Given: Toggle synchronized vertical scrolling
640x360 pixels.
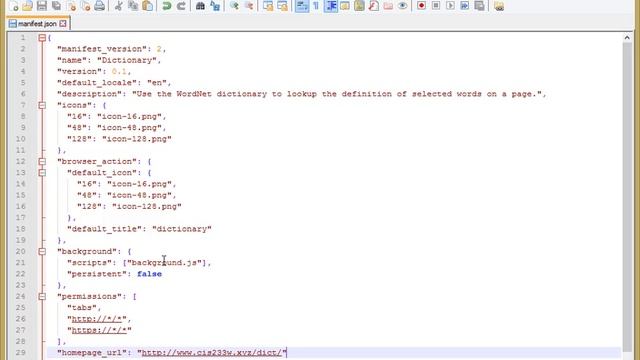Looking at the screenshot, I should click(268, 6).
